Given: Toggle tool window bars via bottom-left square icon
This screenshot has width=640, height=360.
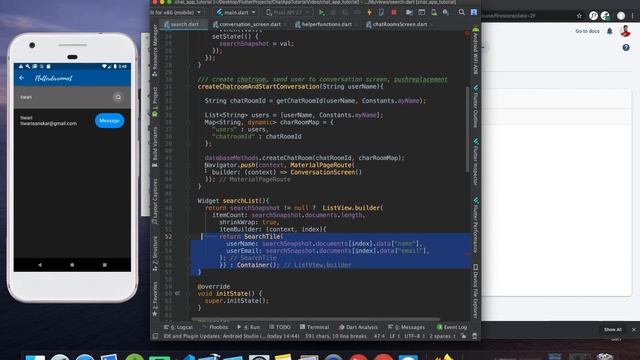Looking at the screenshot, I should (155, 336).
